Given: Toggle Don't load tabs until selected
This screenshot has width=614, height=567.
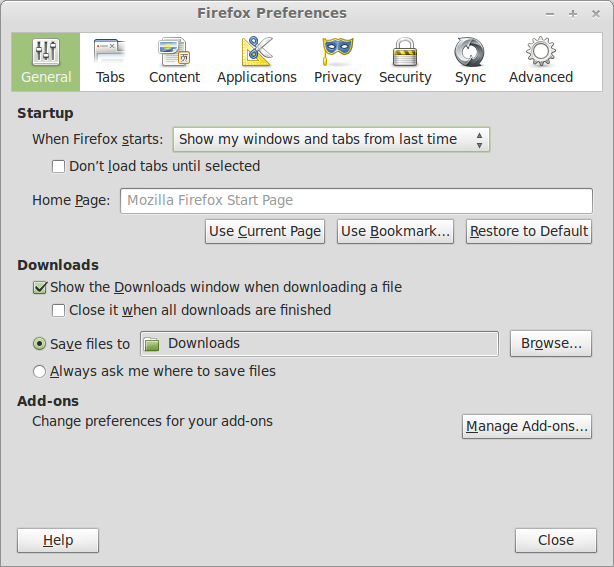Looking at the screenshot, I should pyautogui.click(x=58, y=166).
